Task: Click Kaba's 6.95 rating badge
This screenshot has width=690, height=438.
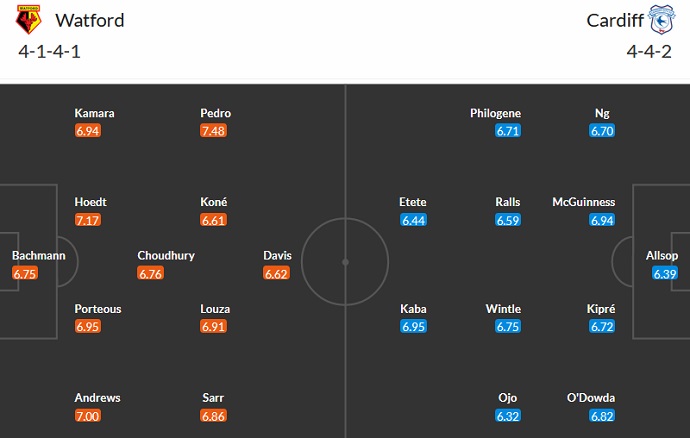Action: click(x=413, y=327)
